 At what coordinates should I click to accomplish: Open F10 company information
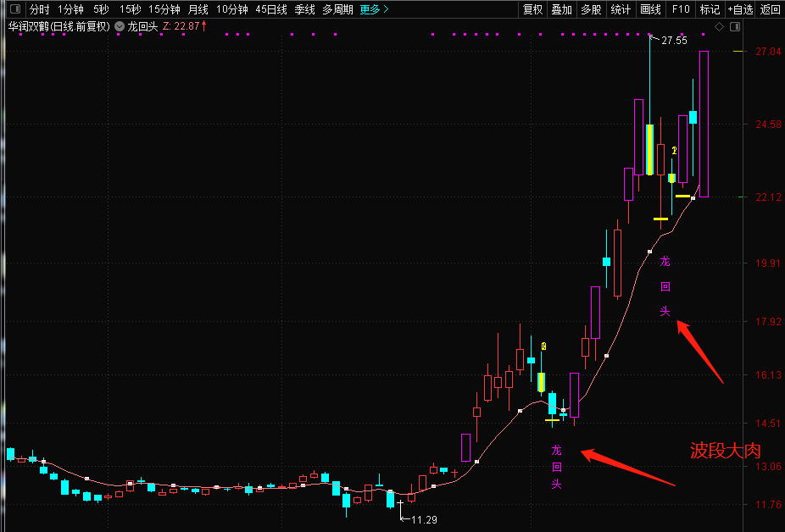pos(681,9)
